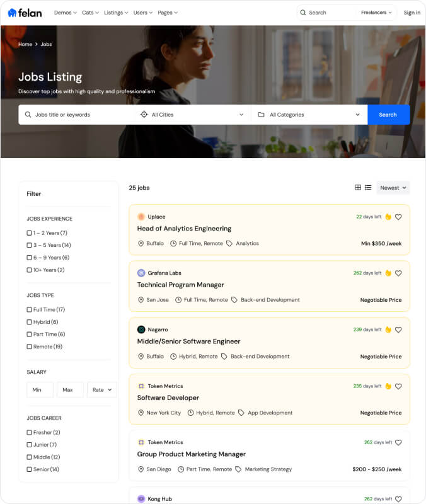Click featured badge on Nagarro job

coord(388,329)
